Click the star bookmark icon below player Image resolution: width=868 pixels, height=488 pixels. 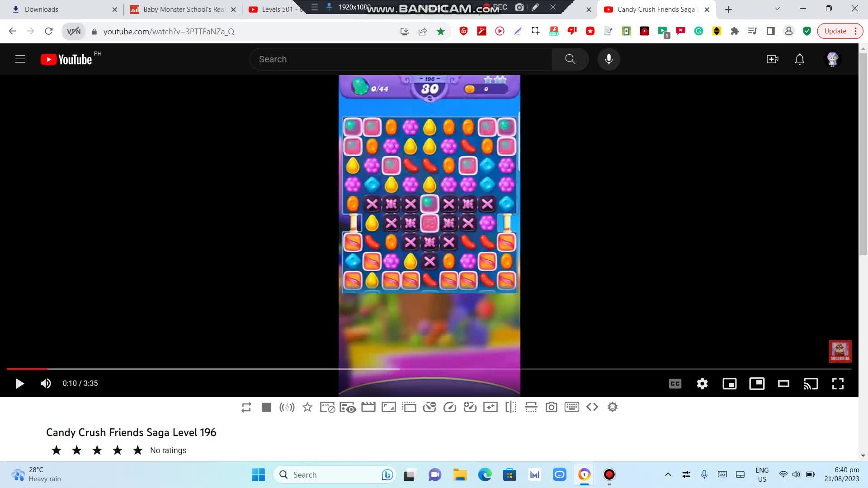point(307,408)
